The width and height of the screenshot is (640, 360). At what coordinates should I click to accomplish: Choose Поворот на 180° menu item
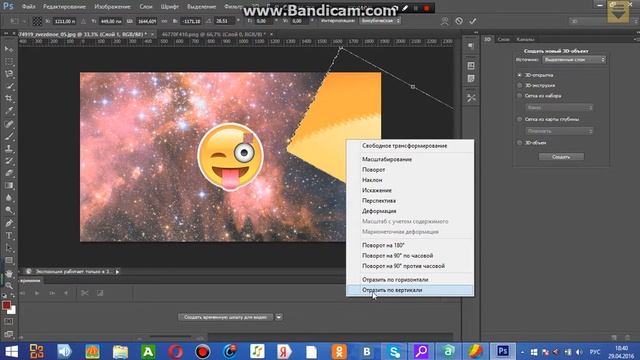(x=410, y=245)
